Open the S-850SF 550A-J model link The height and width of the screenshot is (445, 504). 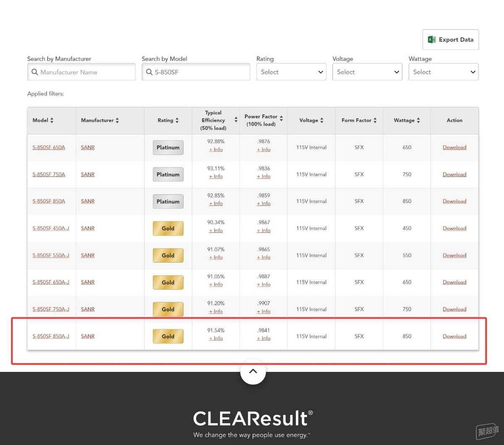pyautogui.click(x=51, y=255)
